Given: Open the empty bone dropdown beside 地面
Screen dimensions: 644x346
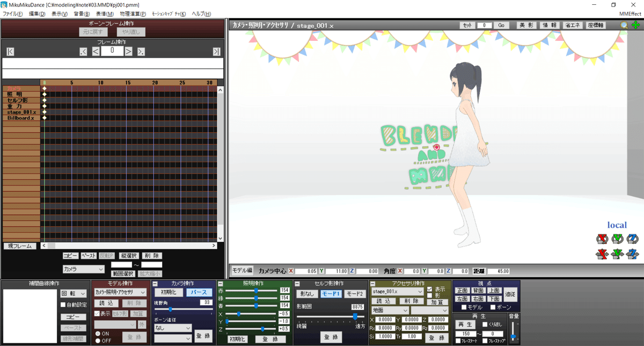Looking at the screenshot, I should 430,310.
